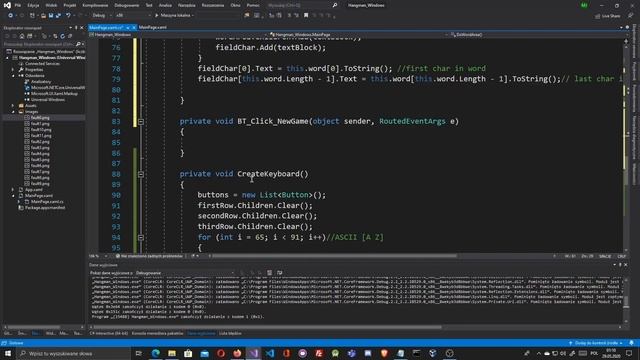The height and width of the screenshot is (360, 640).
Task: Click the editor vertical scrollbar
Action: pyautogui.click(x=626, y=145)
